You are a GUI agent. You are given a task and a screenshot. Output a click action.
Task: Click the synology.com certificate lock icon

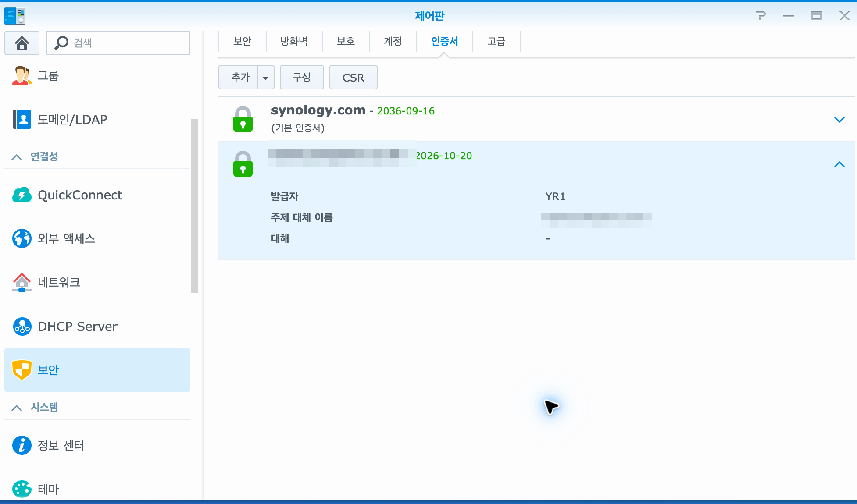point(243,119)
